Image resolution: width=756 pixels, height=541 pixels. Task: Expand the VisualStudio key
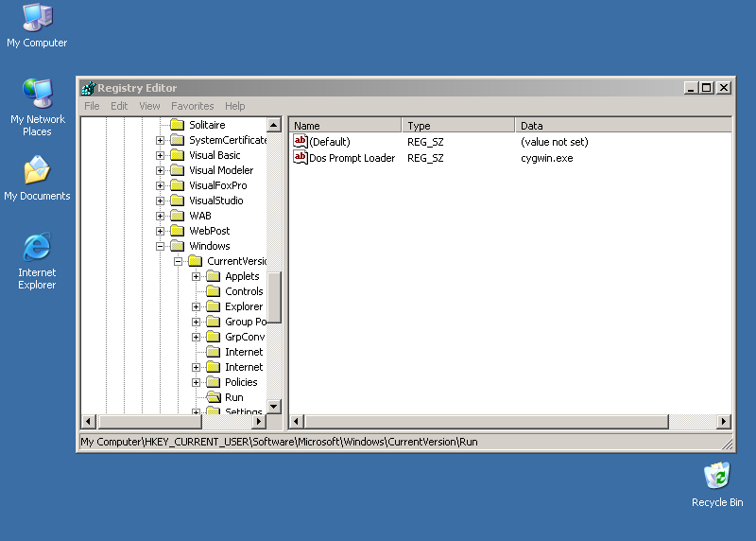160,201
